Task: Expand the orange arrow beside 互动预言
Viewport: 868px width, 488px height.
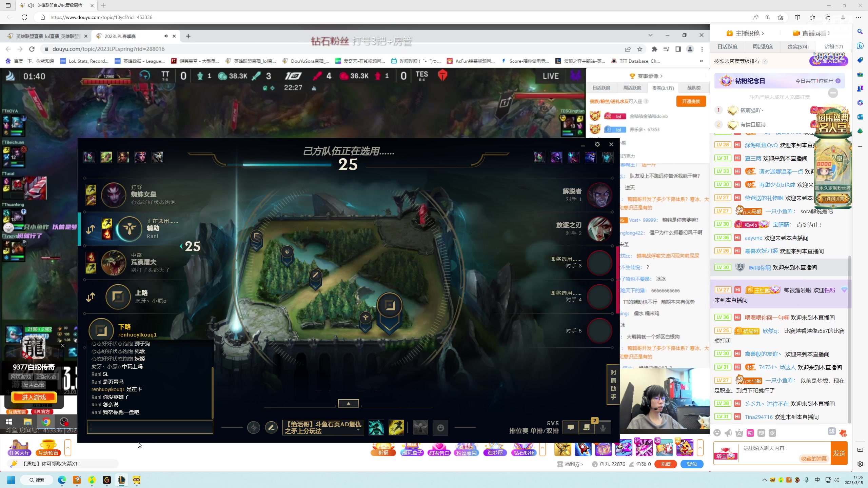Action: coord(68,448)
